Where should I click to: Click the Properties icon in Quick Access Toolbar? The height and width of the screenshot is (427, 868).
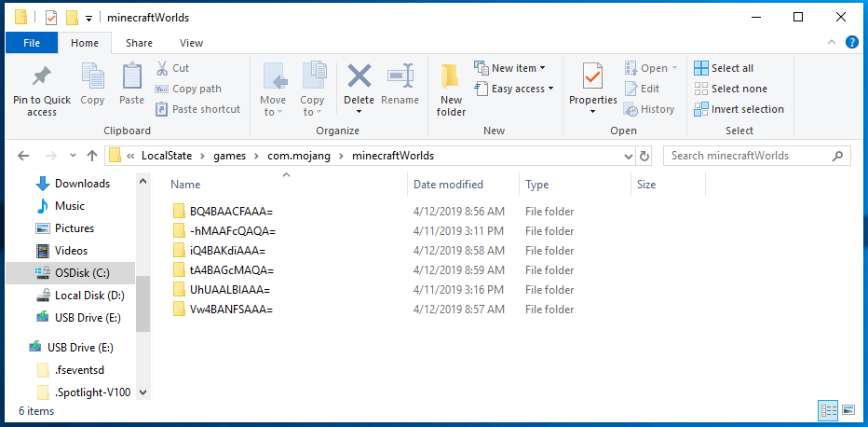pos(51,18)
